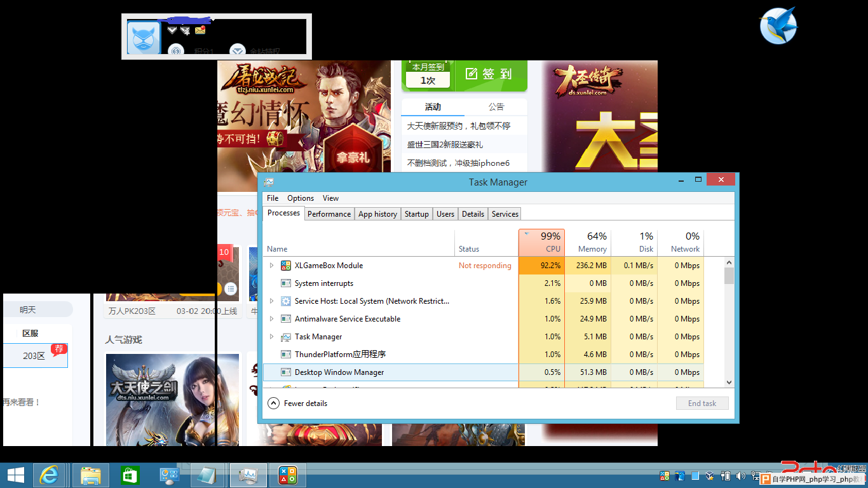Open the Windows Start button

(x=16, y=475)
